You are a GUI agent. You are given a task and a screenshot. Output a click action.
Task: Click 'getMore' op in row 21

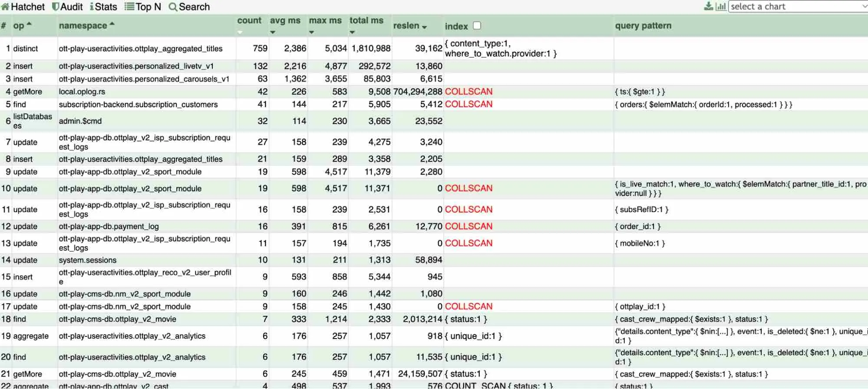point(27,374)
